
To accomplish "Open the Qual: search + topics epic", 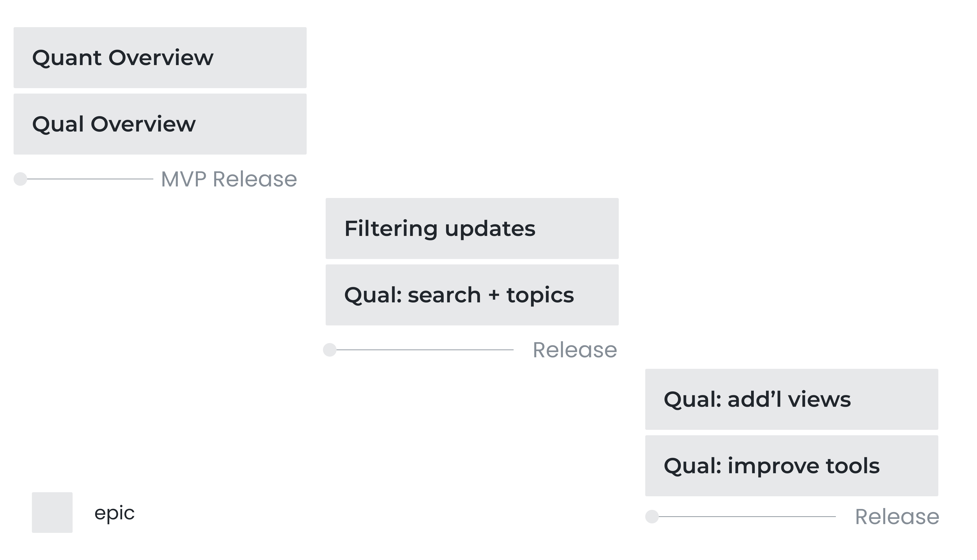I will [x=472, y=295].
